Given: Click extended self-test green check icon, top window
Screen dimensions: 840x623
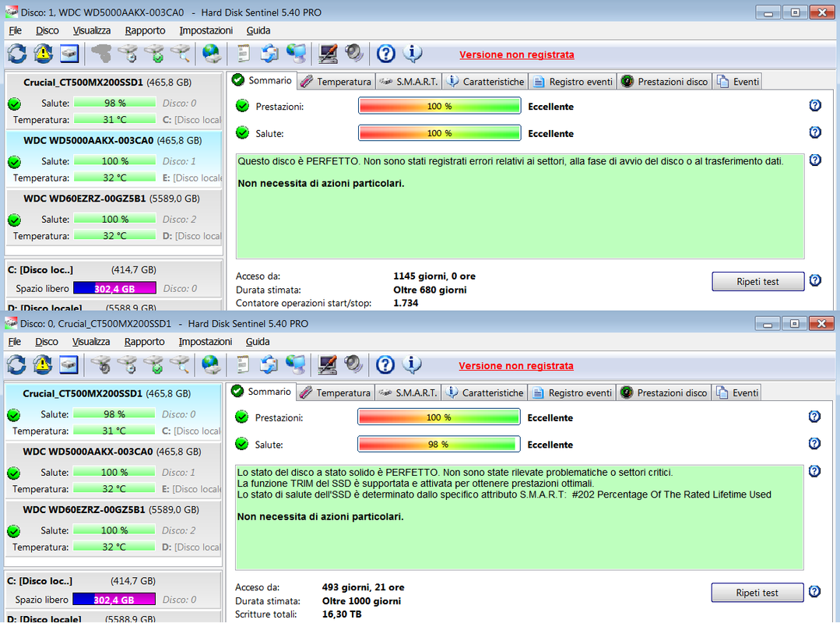Looking at the screenshot, I should (155, 54).
